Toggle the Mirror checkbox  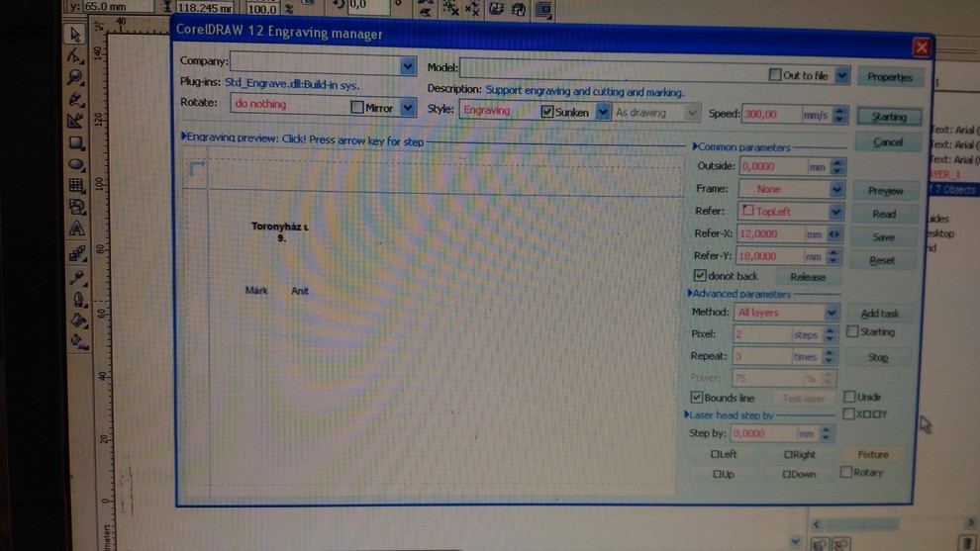tap(357, 107)
